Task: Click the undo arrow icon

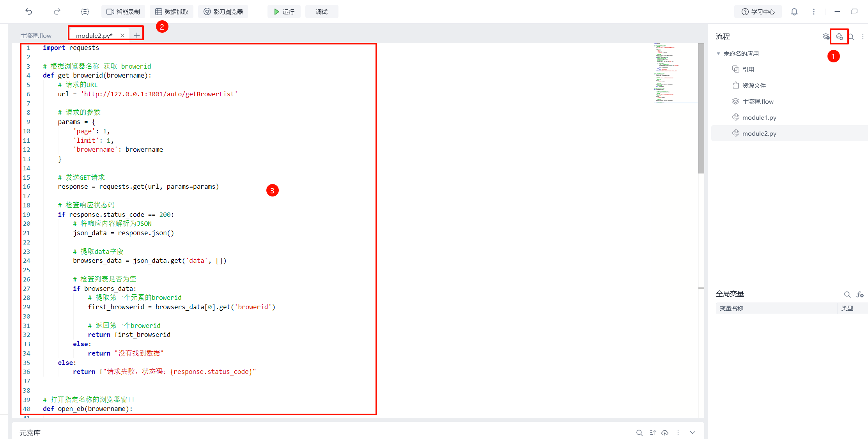Action: [x=28, y=12]
